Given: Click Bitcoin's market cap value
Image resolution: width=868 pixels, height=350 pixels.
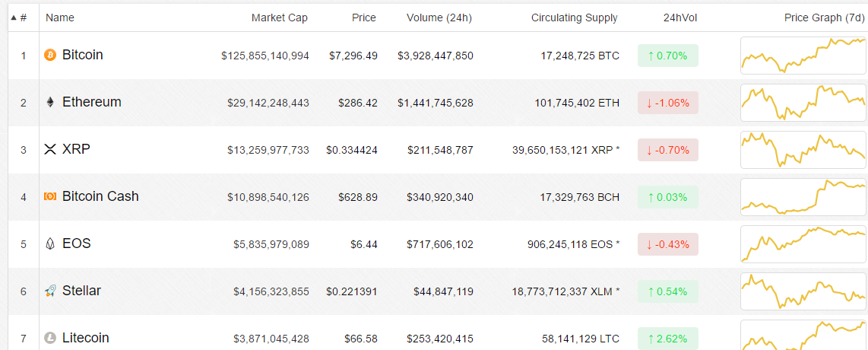Looking at the screenshot, I should [x=265, y=56].
